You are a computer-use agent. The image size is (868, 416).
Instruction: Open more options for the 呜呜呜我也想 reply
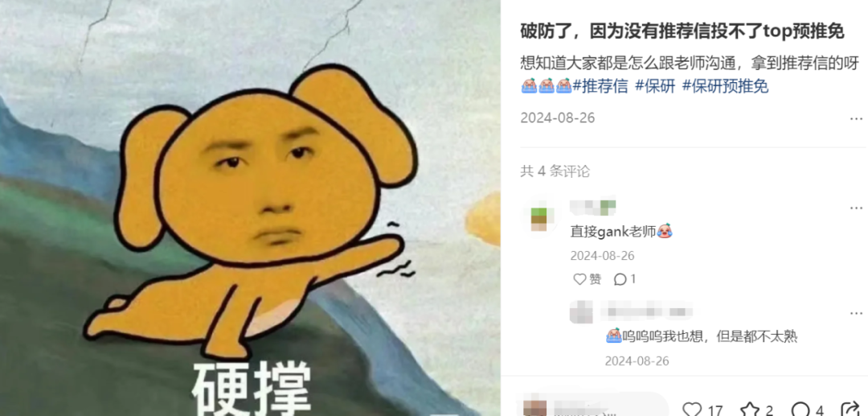tap(856, 312)
